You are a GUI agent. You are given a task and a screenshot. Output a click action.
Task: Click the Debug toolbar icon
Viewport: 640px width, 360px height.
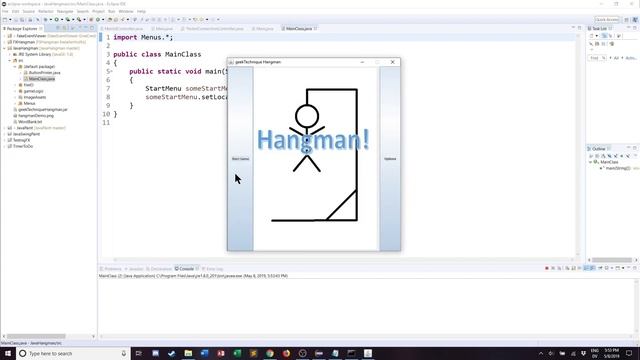(x=45, y=20)
